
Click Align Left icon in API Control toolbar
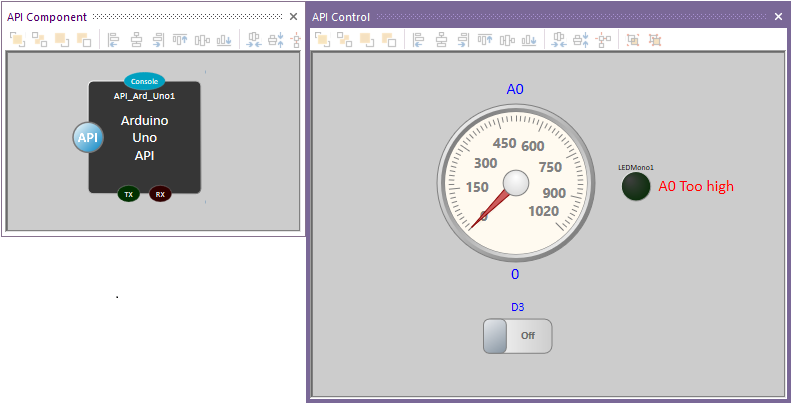418,40
